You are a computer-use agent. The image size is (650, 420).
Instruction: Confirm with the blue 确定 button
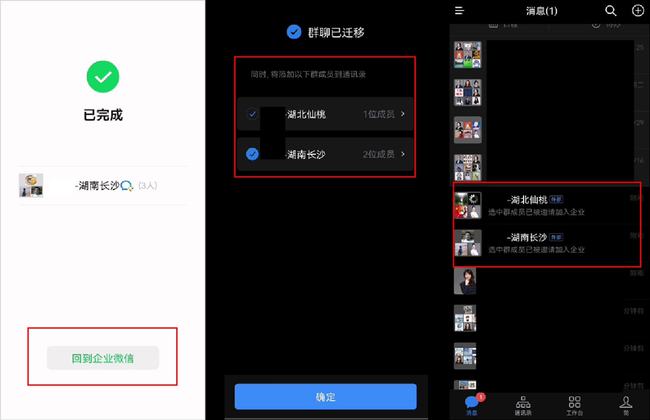pyautogui.click(x=325, y=396)
